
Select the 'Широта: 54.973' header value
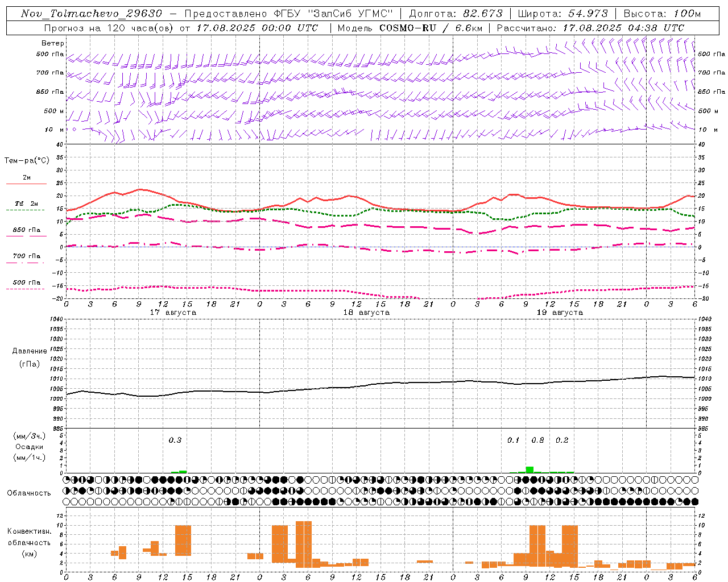[x=563, y=14]
